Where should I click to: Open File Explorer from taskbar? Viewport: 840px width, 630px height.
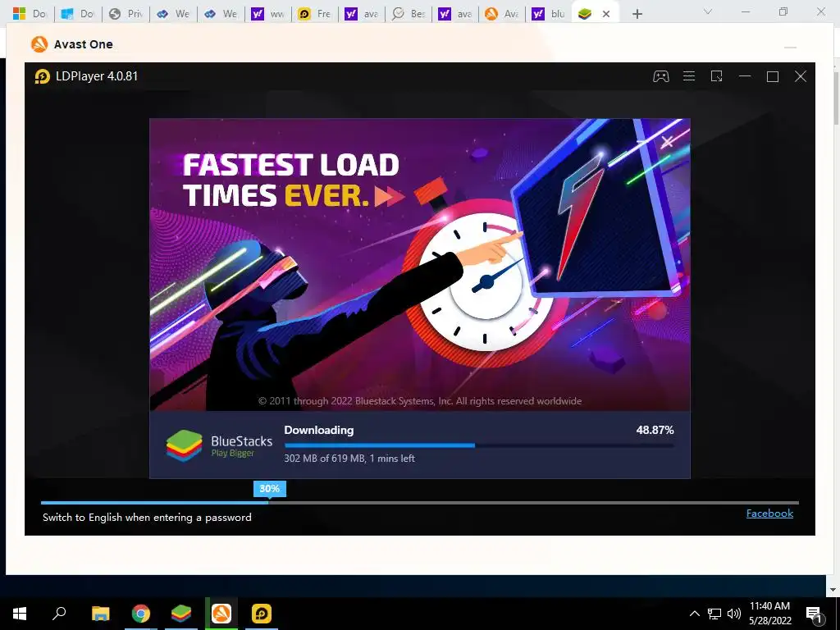pyautogui.click(x=100, y=614)
